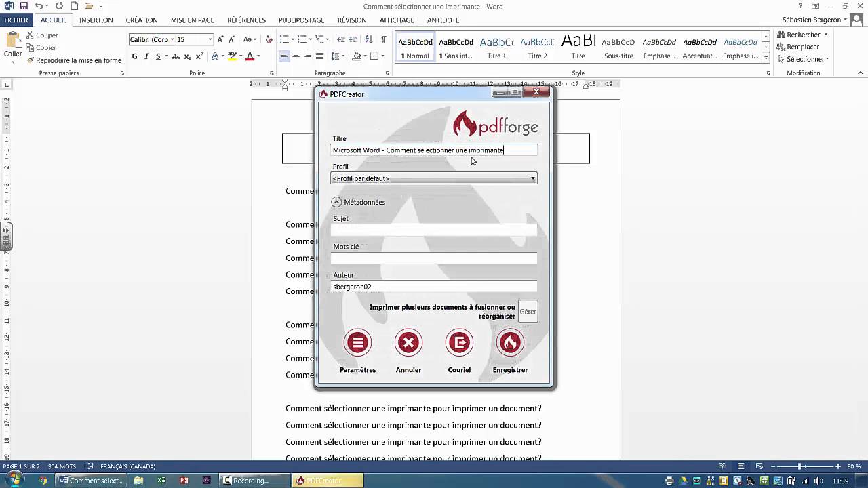Collapse the Métadonnées section

point(336,202)
